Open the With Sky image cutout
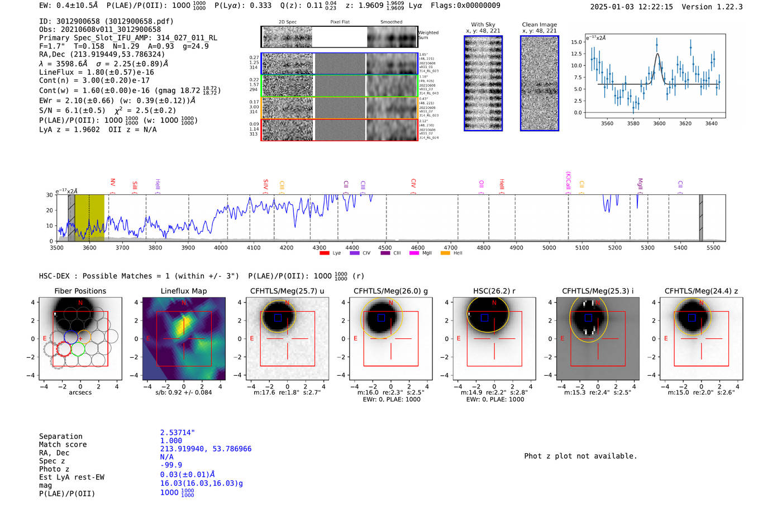The image size is (782, 532). click(483, 83)
